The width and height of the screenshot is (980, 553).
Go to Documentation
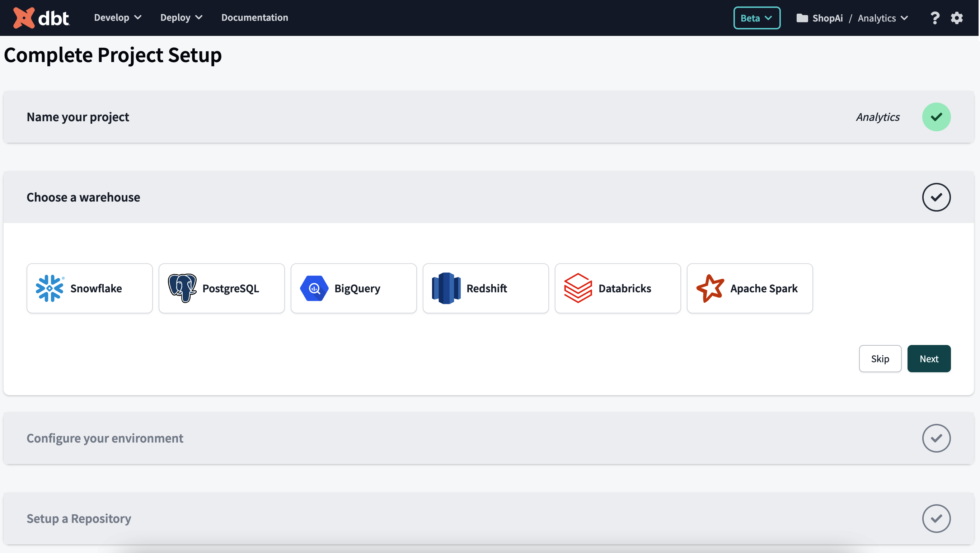pyautogui.click(x=254, y=18)
